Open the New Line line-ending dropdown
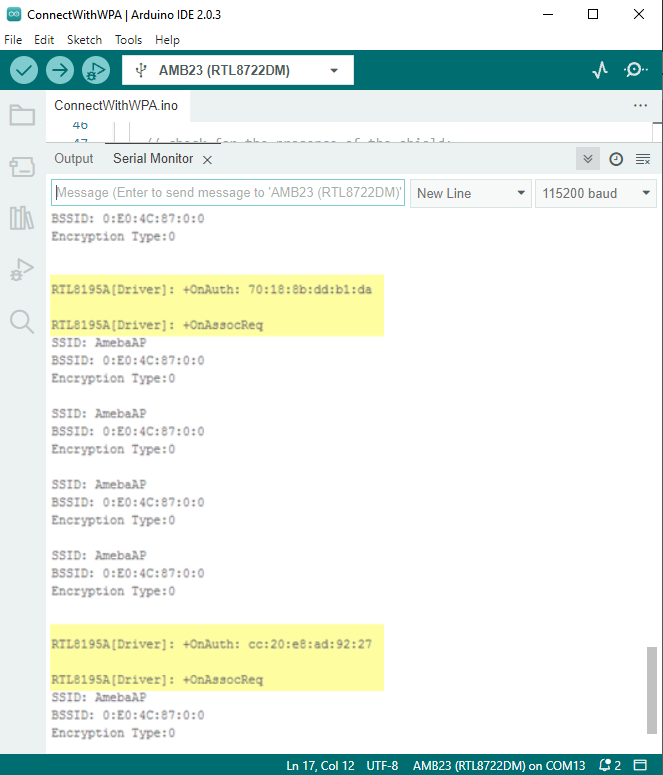Image resolution: width=663 pixels, height=775 pixels. pyautogui.click(x=471, y=193)
